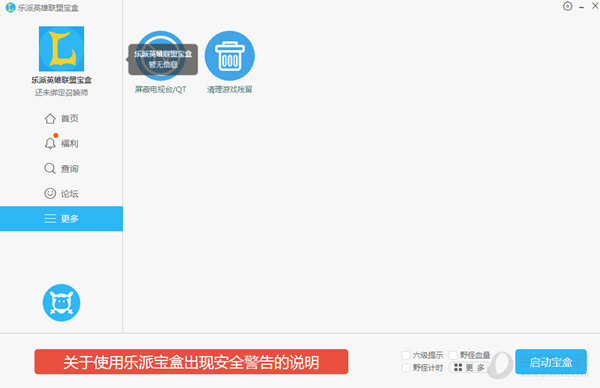
Task: Minimize the window
Action: click(x=582, y=7)
